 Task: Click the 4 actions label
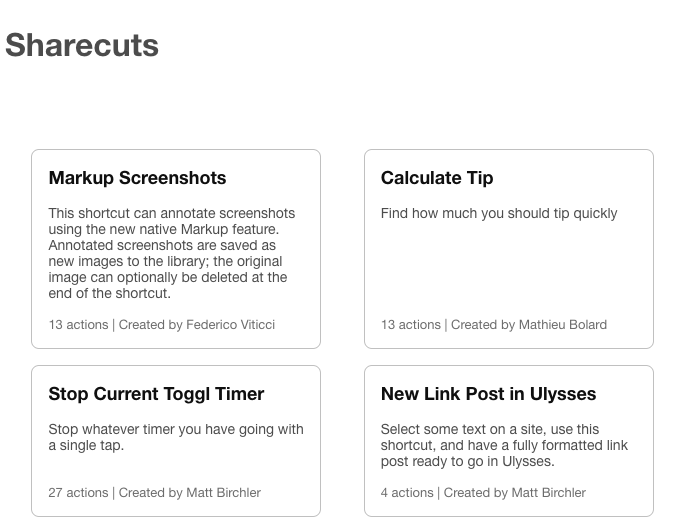pos(407,493)
